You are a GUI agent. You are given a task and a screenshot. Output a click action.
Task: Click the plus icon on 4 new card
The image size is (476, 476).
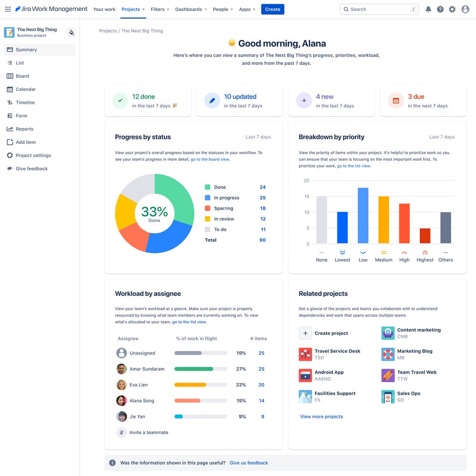[x=304, y=101]
